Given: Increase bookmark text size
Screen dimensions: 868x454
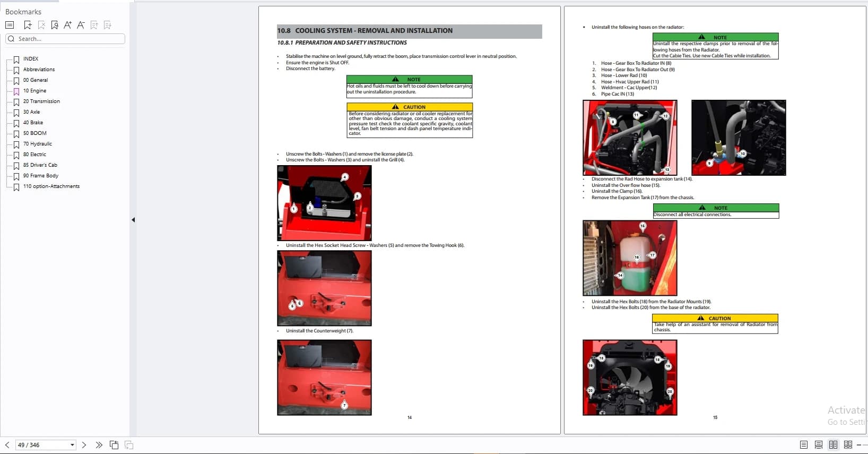Looking at the screenshot, I should [67, 25].
